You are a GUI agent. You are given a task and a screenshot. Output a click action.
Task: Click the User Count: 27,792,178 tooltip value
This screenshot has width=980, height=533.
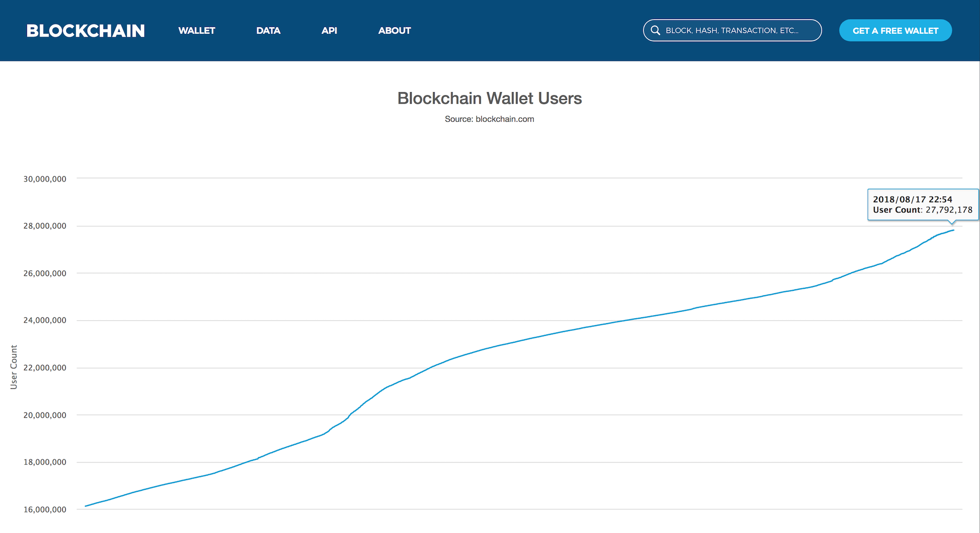(x=923, y=210)
